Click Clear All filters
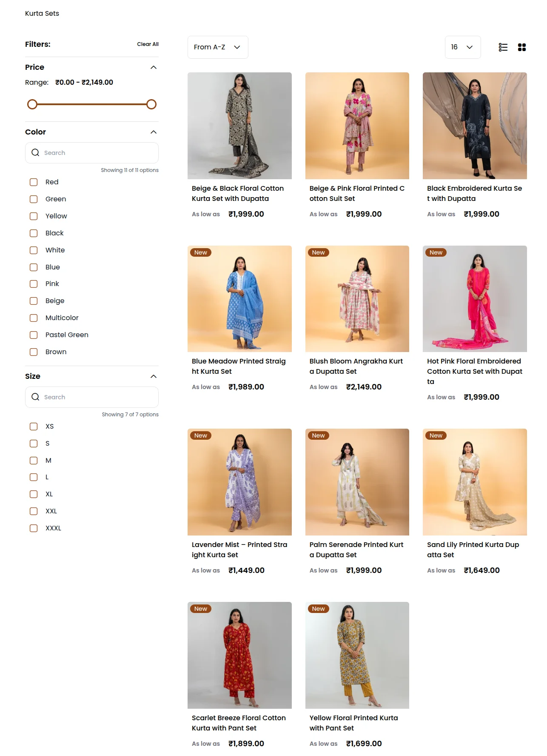 tap(148, 44)
